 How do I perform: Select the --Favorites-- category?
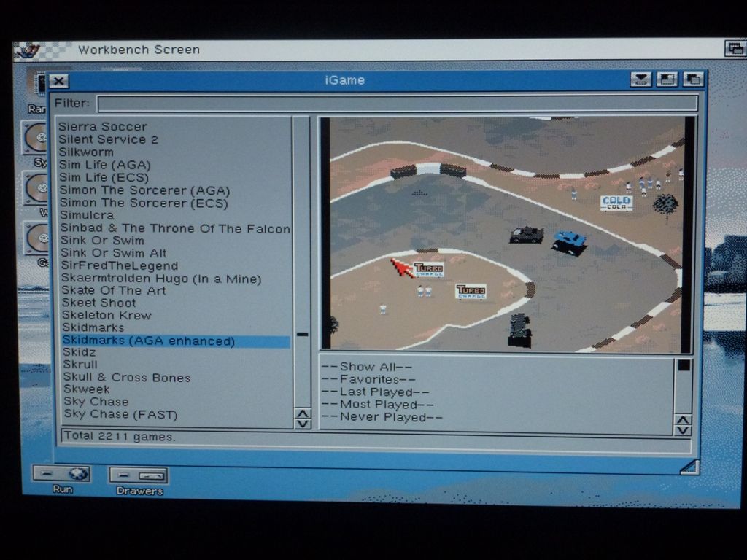pos(368,379)
